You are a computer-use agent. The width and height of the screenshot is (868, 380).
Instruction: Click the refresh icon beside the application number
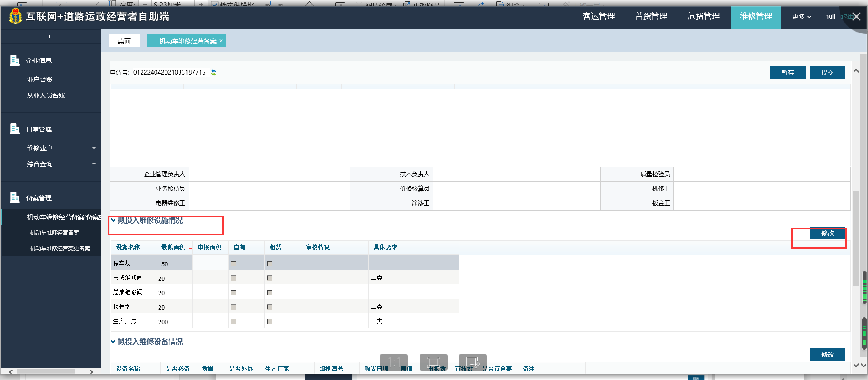(213, 72)
